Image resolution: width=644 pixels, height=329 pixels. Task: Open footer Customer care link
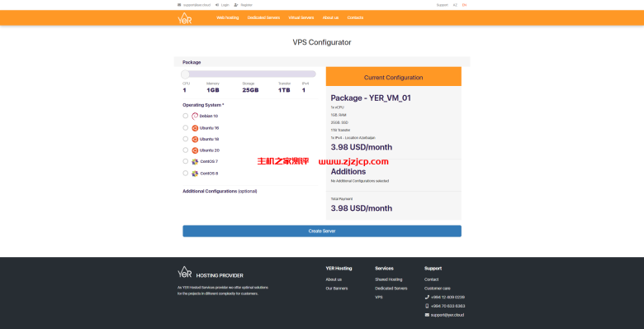point(438,288)
